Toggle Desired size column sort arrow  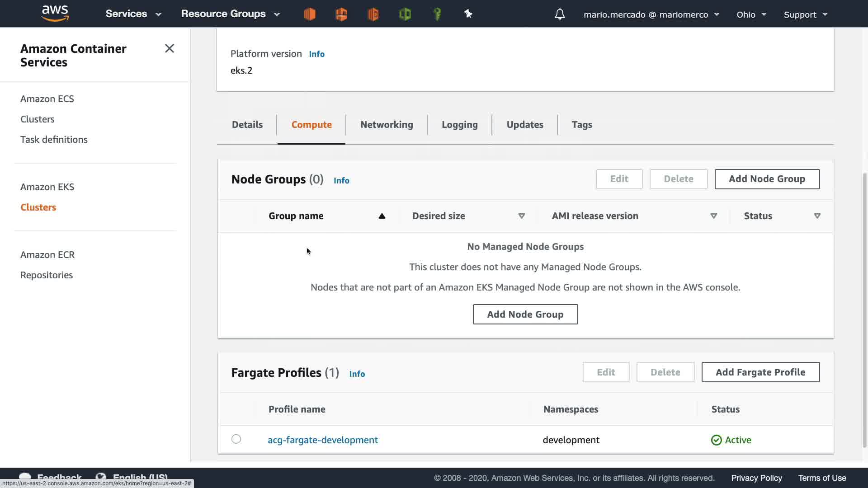tap(521, 216)
